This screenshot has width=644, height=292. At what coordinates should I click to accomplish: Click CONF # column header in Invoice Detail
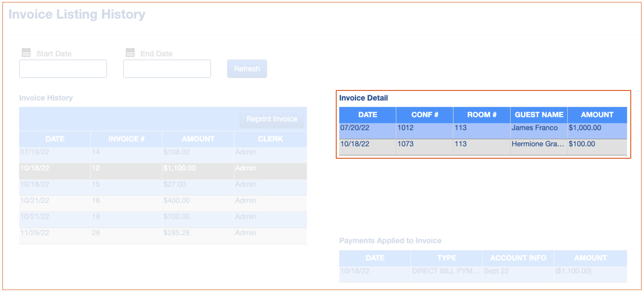tap(424, 115)
